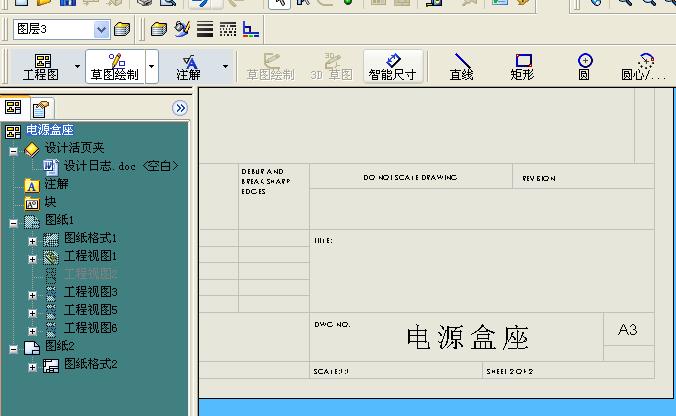676x416 pixels.
Task: Click the 3D 草图 tool
Action: [x=332, y=67]
